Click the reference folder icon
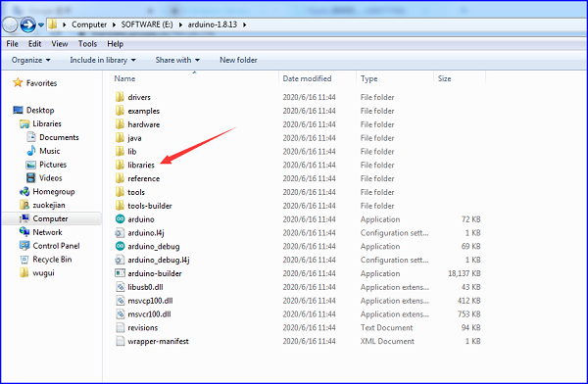This screenshot has width=588, height=384. point(120,178)
